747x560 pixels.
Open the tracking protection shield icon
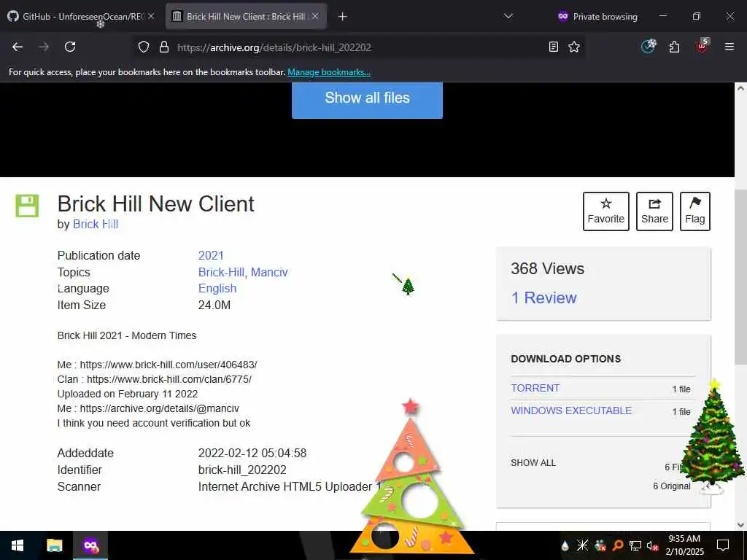[144, 47]
